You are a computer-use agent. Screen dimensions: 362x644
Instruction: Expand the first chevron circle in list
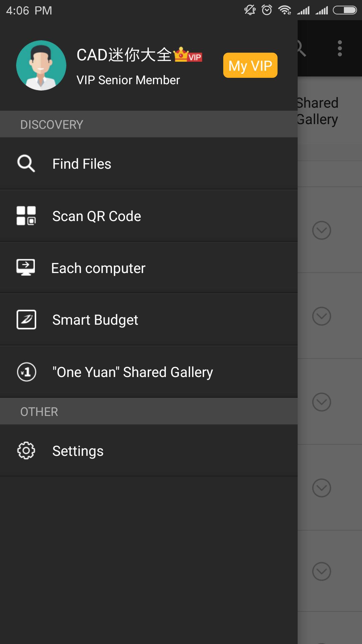[321, 230]
